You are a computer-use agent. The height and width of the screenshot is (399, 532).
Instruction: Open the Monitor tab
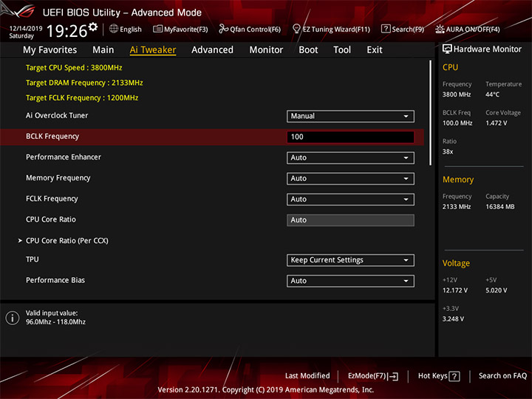266,50
